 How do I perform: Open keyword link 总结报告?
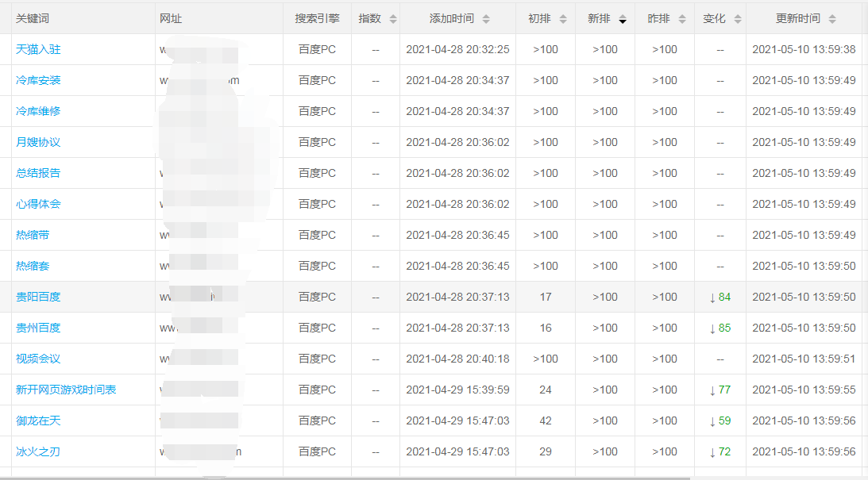click(38, 173)
